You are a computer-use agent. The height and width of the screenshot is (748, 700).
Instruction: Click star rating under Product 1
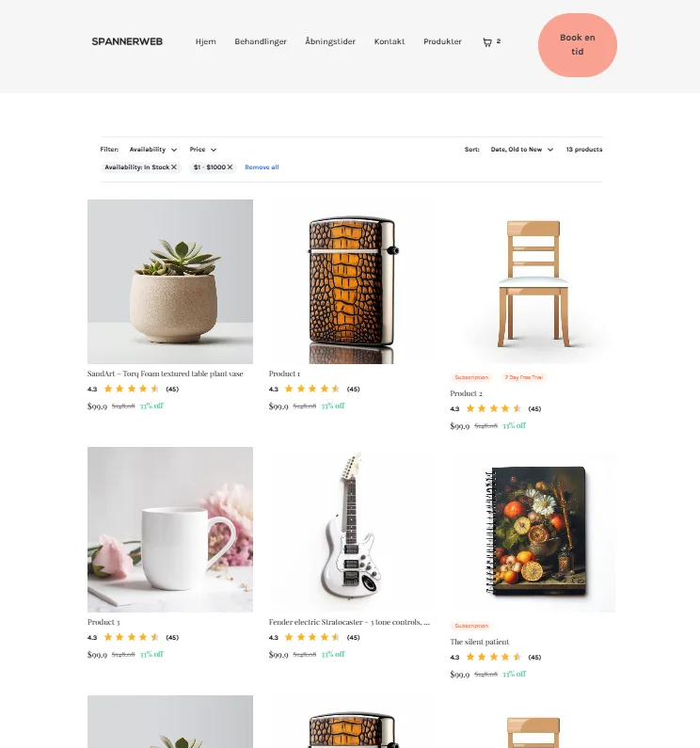click(x=312, y=389)
